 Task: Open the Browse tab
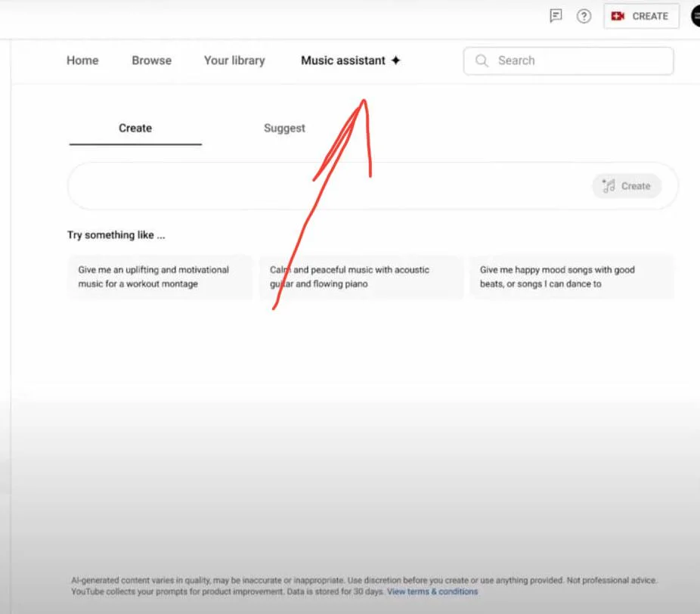point(152,60)
